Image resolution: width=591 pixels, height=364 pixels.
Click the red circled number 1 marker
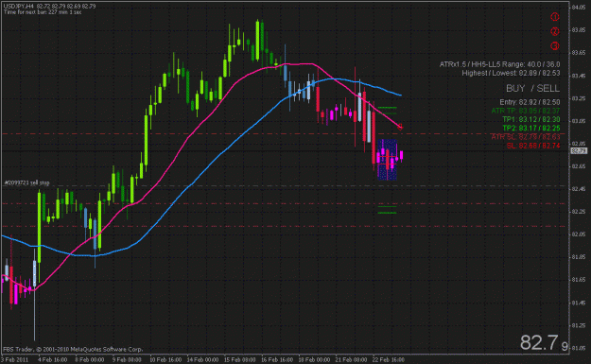[x=554, y=17]
